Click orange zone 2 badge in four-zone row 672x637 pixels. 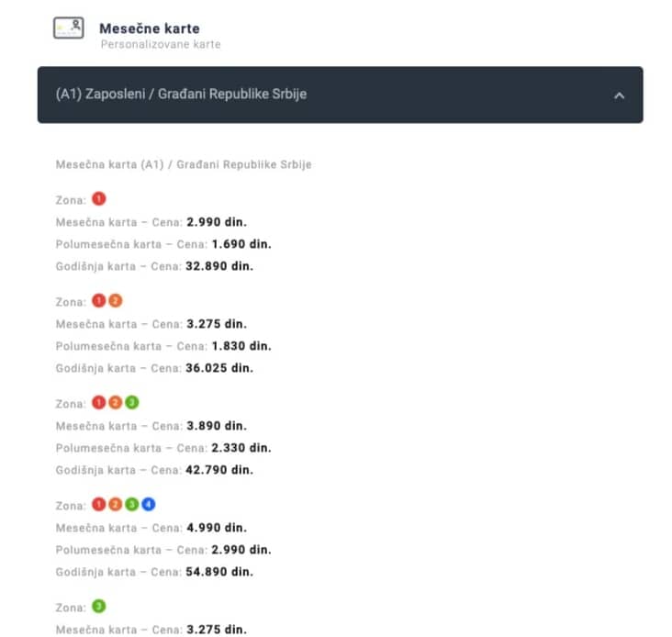coord(116,505)
